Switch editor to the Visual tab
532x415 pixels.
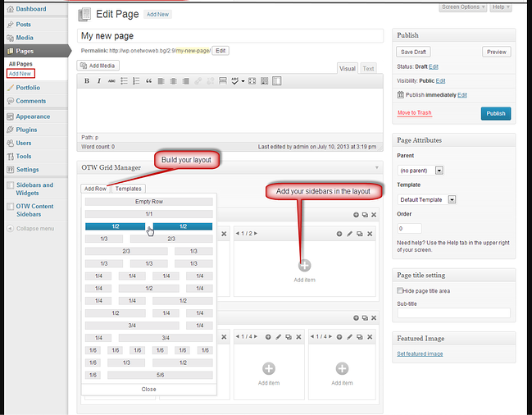348,69
